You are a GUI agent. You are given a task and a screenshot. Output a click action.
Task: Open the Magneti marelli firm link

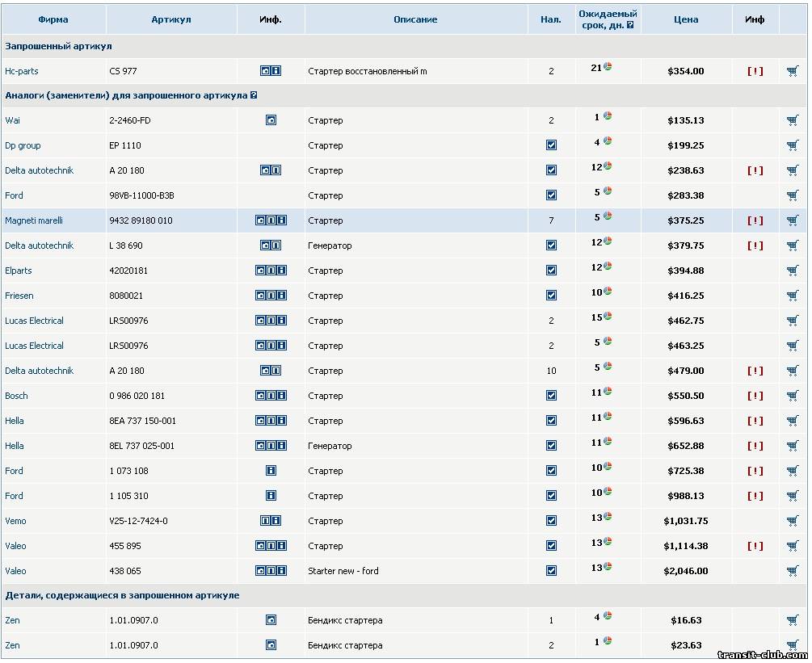[34, 220]
